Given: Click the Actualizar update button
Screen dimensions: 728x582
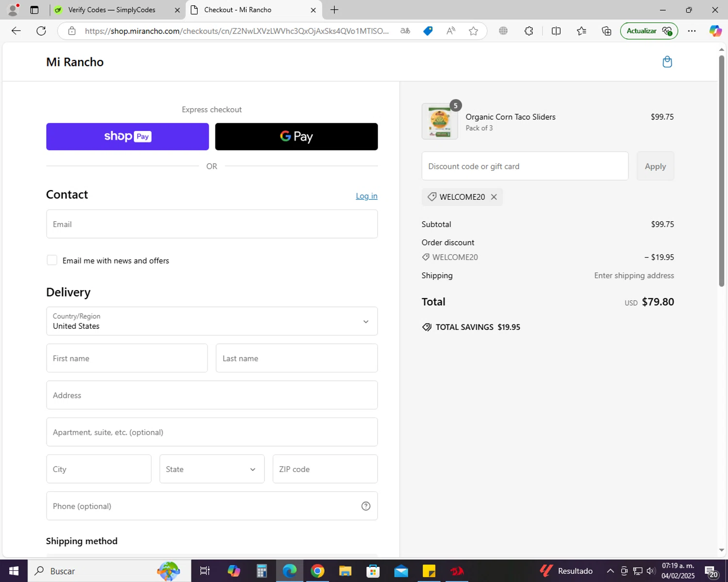Looking at the screenshot, I should coord(649,31).
